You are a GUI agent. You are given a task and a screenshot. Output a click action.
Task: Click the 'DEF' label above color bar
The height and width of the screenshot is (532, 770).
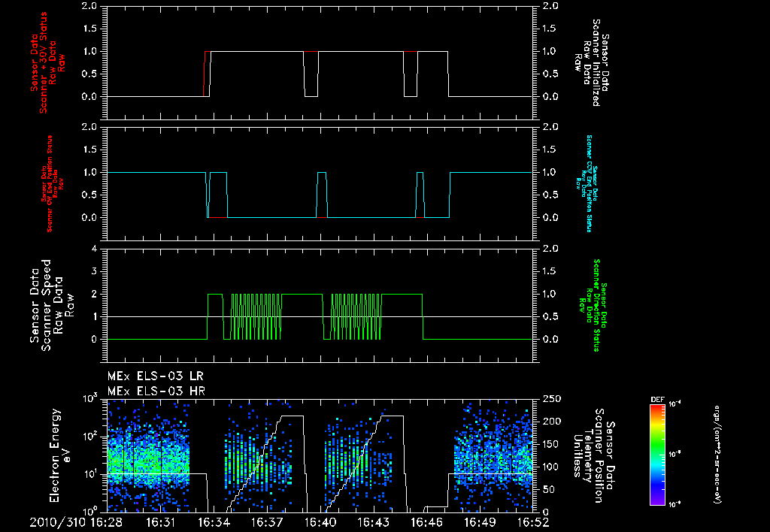click(x=657, y=400)
